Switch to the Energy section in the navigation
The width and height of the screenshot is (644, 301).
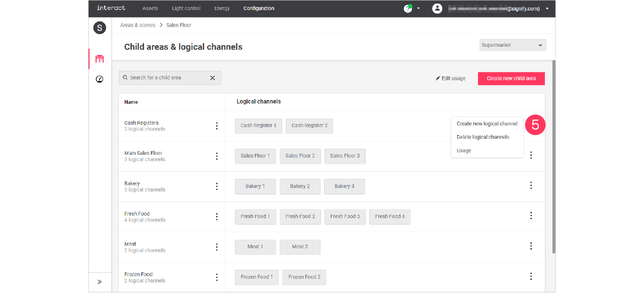click(222, 8)
